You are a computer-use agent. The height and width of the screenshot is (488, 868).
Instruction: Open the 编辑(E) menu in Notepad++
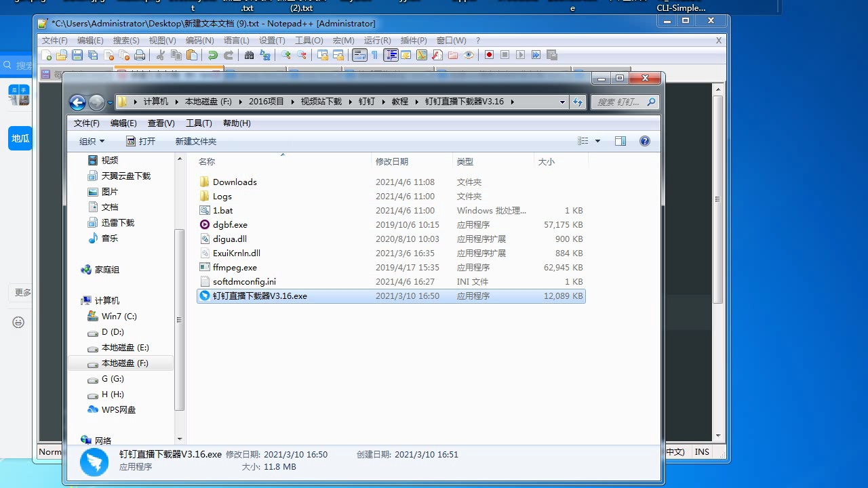coord(90,41)
